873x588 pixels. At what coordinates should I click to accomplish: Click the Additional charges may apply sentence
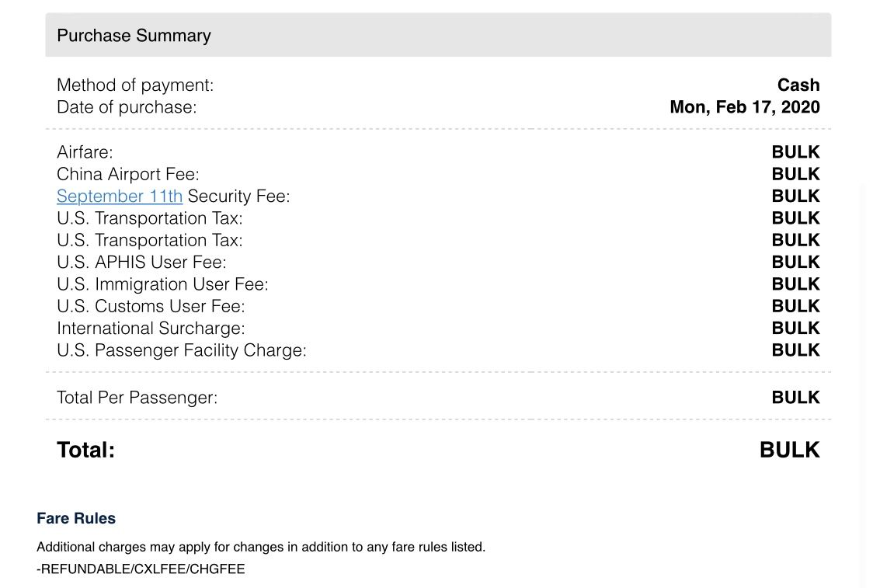[261, 548]
